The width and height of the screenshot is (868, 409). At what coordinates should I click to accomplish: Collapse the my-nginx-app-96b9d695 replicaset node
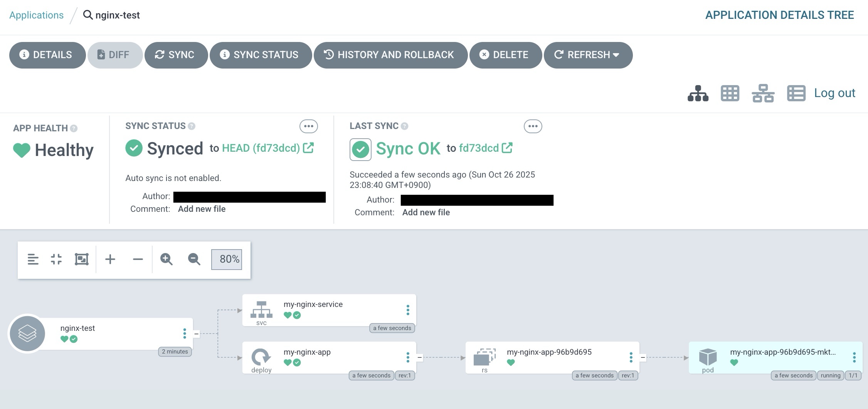tap(643, 357)
